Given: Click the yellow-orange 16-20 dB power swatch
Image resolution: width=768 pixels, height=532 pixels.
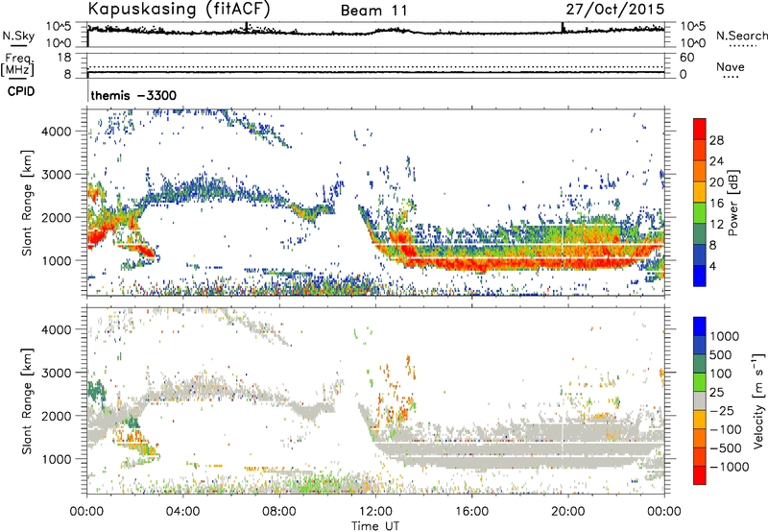Looking at the screenshot, I should pyautogui.click(x=700, y=191).
